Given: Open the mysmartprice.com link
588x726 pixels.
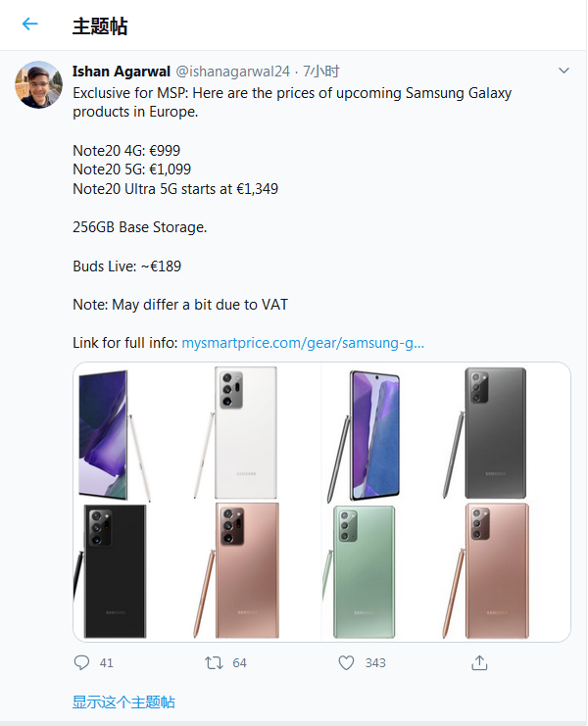Looking at the screenshot, I should (303, 343).
